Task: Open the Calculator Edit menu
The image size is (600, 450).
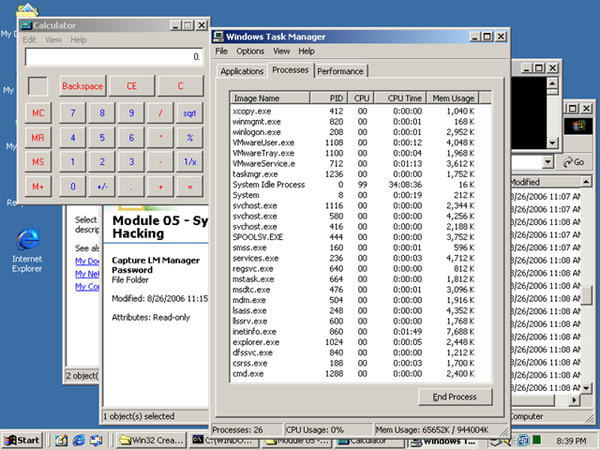Action: [29, 40]
